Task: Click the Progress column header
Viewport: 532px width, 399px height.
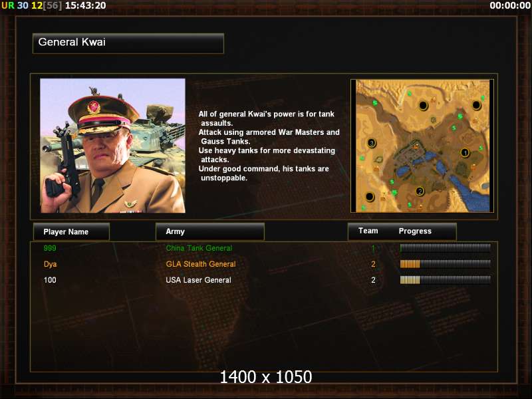Action: coord(415,231)
